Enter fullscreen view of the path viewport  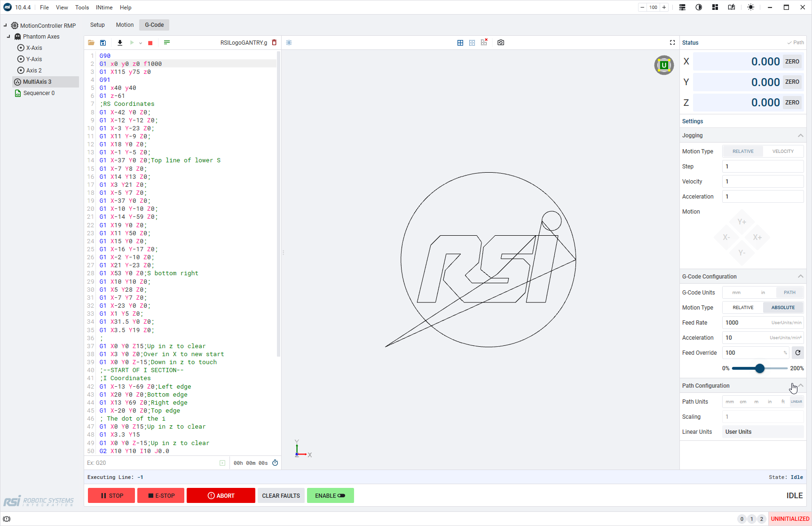(x=672, y=43)
